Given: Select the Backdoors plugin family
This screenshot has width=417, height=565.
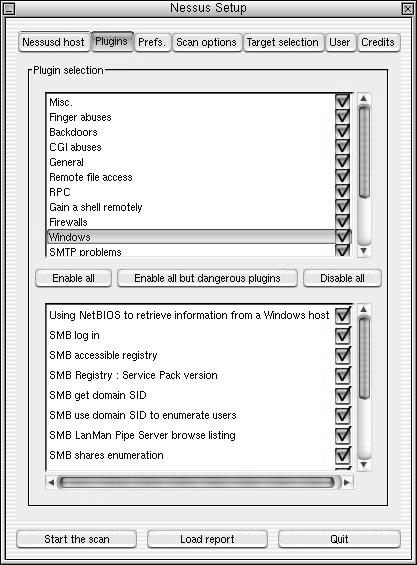Looking at the screenshot, I should [x=74, y=132].
